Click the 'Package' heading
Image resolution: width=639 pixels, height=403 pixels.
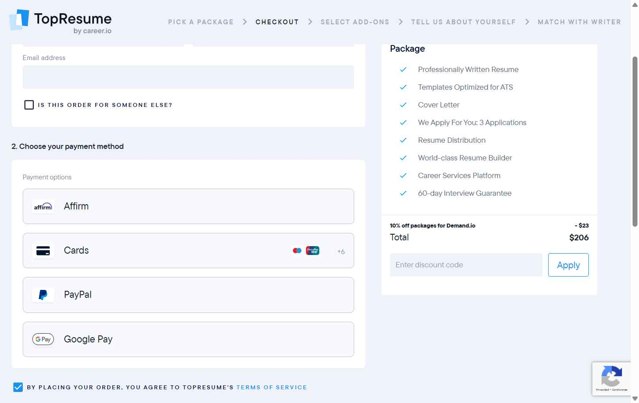(407, 49)
